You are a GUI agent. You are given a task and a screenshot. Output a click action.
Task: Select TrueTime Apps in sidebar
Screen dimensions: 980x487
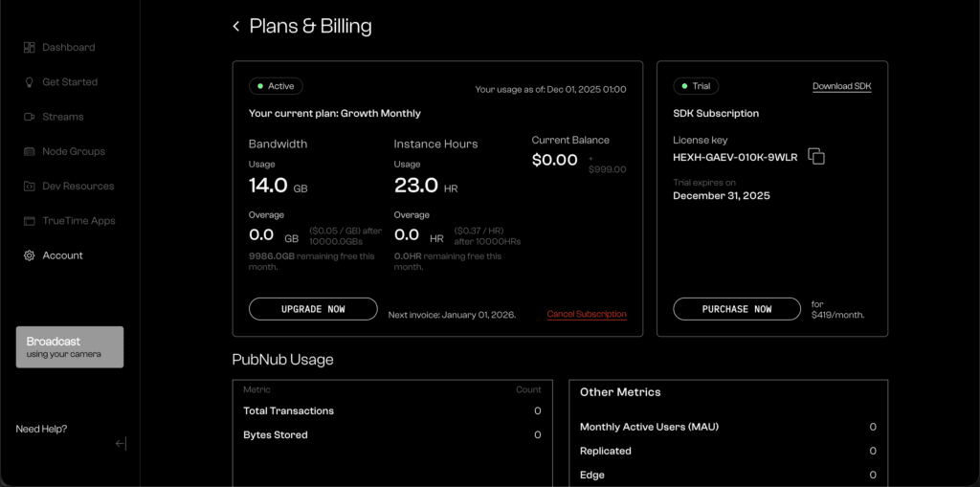point(78,221)
